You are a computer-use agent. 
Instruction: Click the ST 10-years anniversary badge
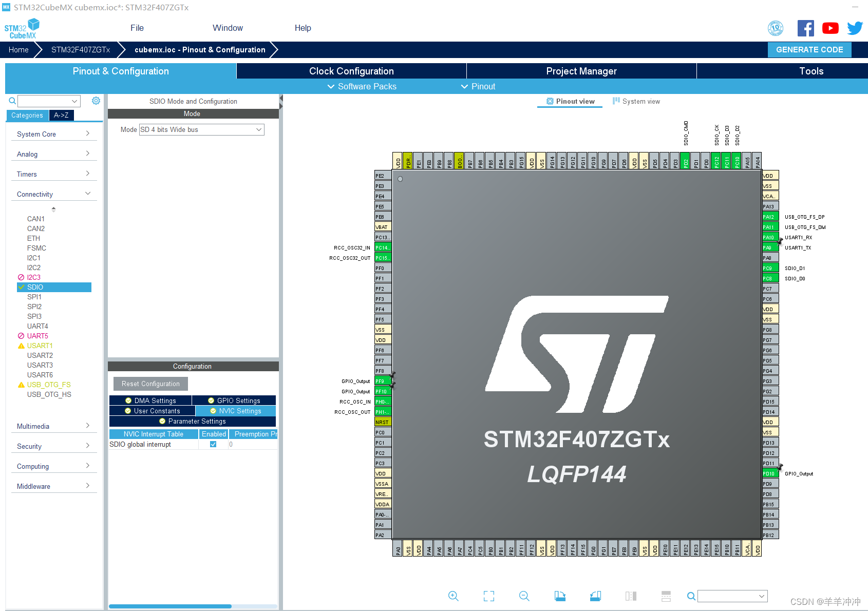coord(776,28)
